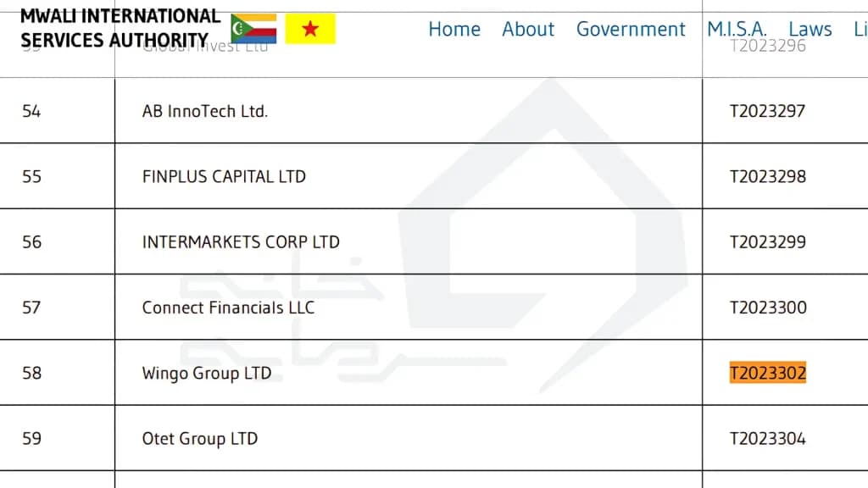Select INTERMARKETS CORP LTD in the table
Screen dimensions: 868x488
[x=241, y=241]
